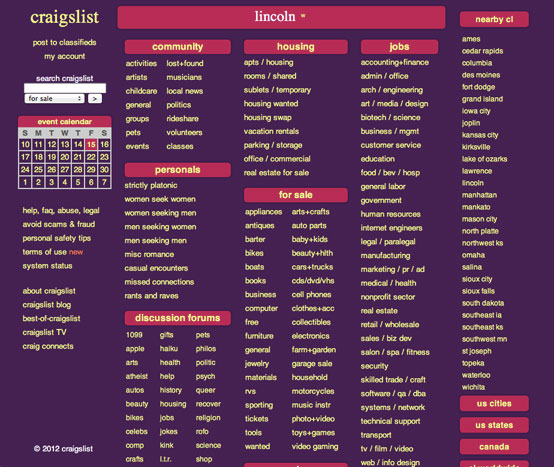The image size is (554, 467).
Task: Browse 'video gaming' for sale
Action: tap(315, 447)
